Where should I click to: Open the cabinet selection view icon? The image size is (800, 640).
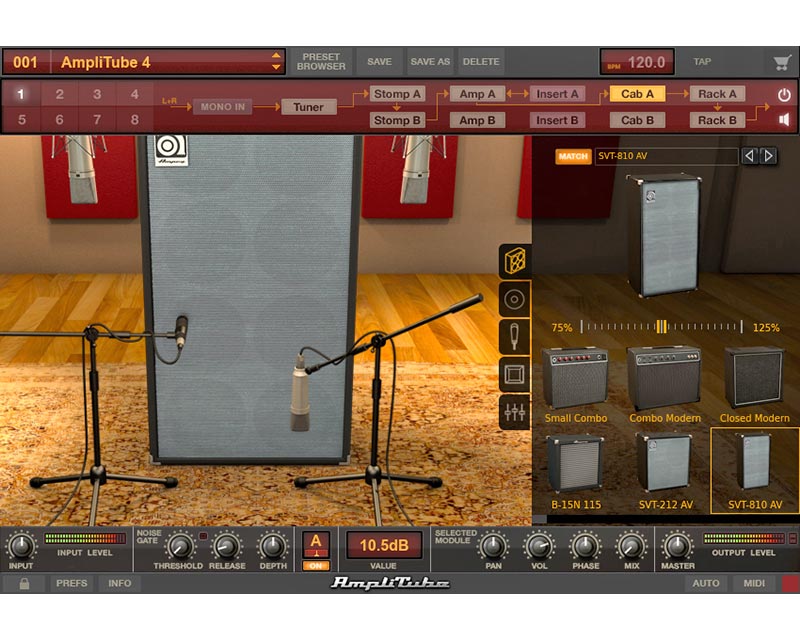click(x=514, y=261)
